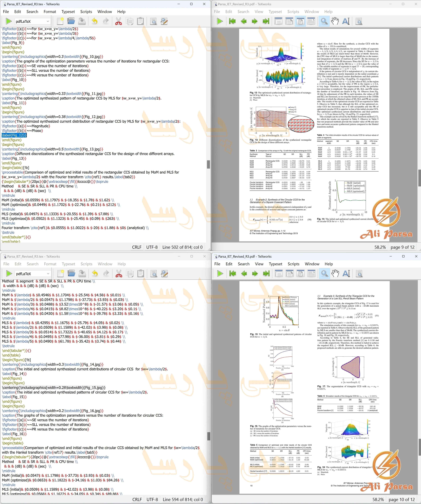Click 58.2% zoom indicator in page-10 PDF viewer
This screenshot has height=504, width=421.
(378, 499)
